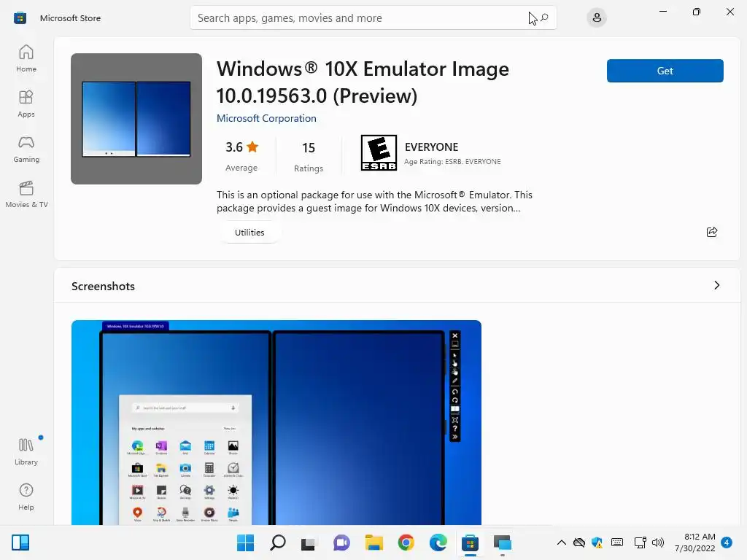Click Microsoft Store taskbar icon
The width and height of the screenshot is (747, 560).
[x=471, y=542]
